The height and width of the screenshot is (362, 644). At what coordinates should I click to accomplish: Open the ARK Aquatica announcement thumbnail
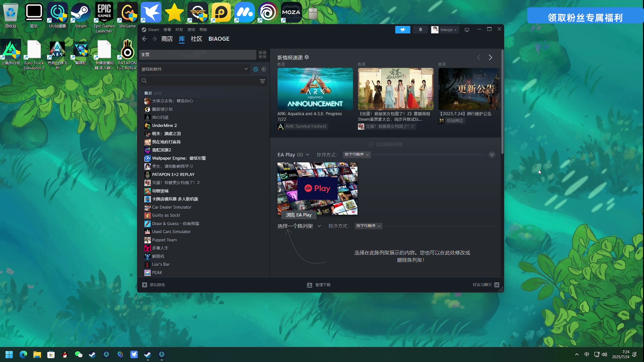315,89
